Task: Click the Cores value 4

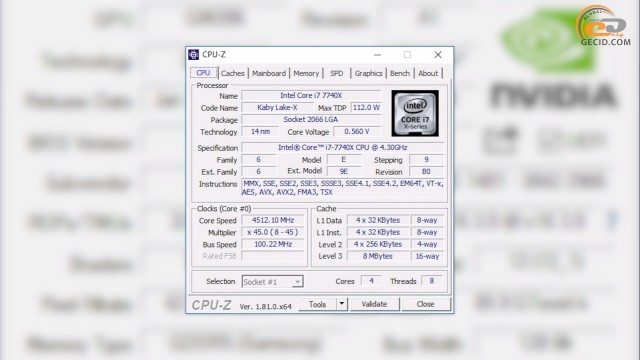Action: tap(371, 281)
